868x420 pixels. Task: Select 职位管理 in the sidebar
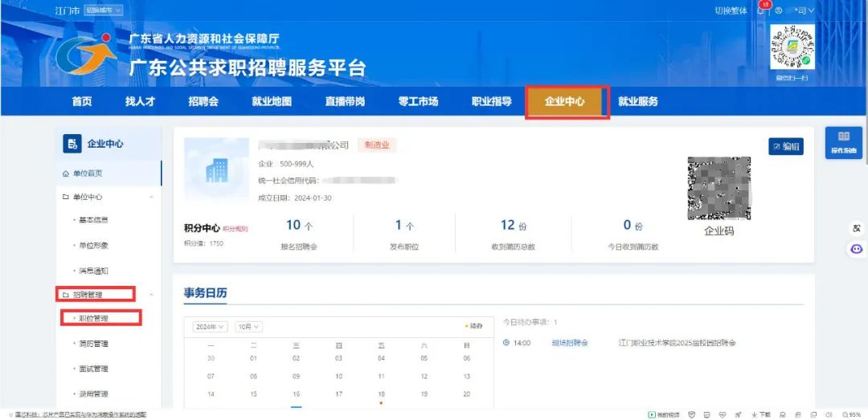pyautogui.click(x=93, y=319)
